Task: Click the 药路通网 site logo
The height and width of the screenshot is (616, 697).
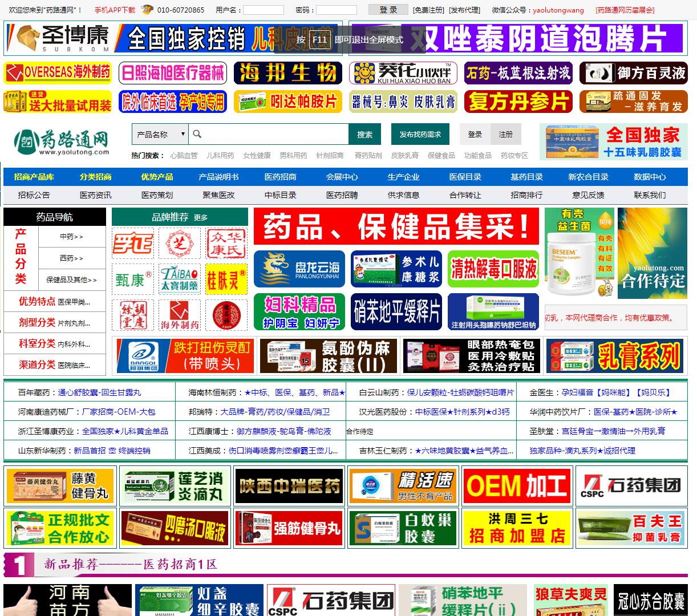Action: [x=62, y=141]
